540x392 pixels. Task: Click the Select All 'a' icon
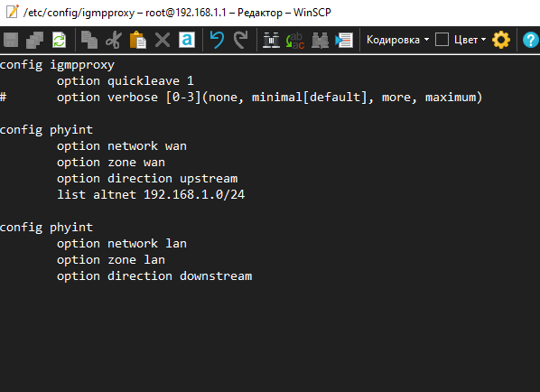tap(187, 40)
